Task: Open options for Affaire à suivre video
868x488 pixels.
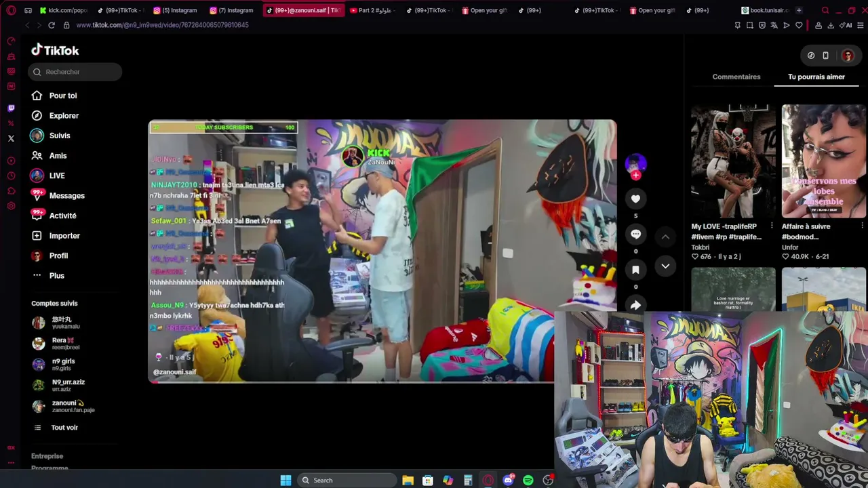Action: coord(862,226)
